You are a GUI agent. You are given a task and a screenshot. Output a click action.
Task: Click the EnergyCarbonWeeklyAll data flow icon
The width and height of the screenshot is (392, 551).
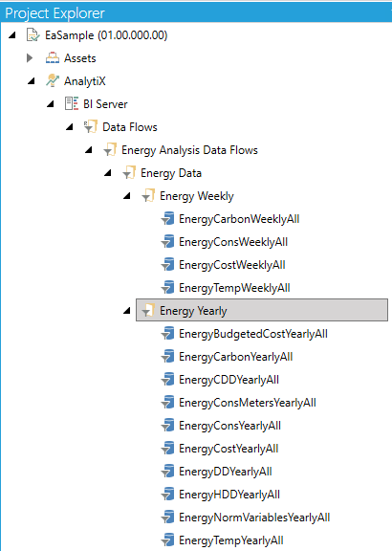(x=167, y=218)
